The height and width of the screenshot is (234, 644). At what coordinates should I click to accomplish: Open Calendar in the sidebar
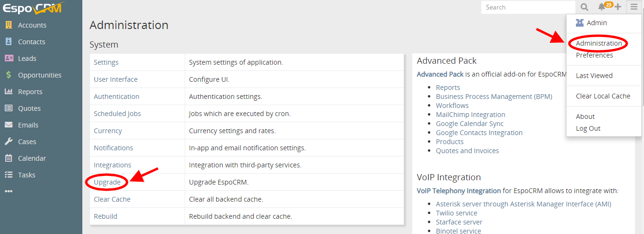(32, 158)
